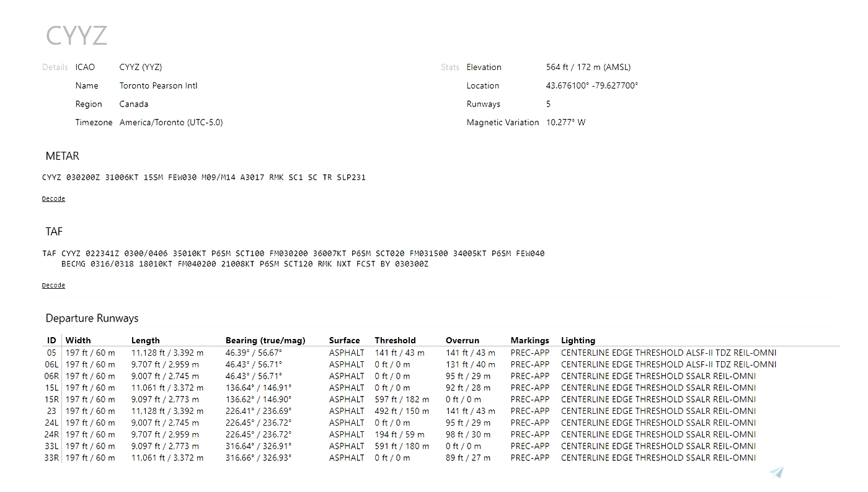Click the paper airplane icon
Image resolution: width=868 pixels, height=492 pixels.
point(776,472)
